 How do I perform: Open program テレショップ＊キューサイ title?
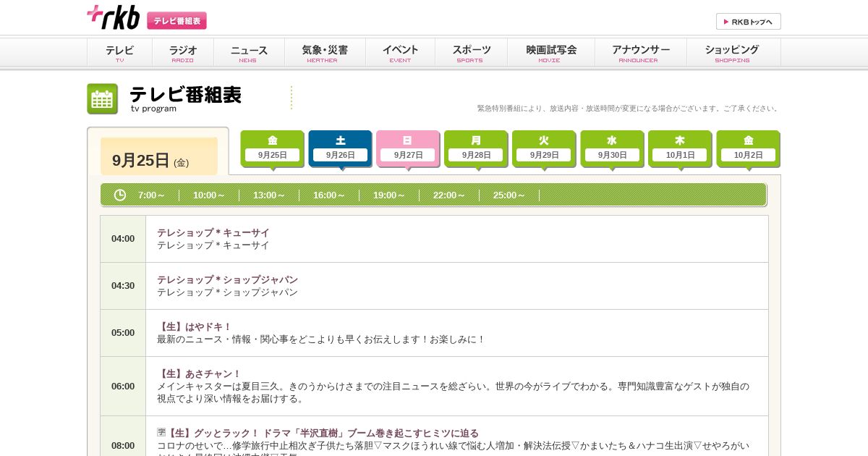pyautogui.click(x=213, y=232)
